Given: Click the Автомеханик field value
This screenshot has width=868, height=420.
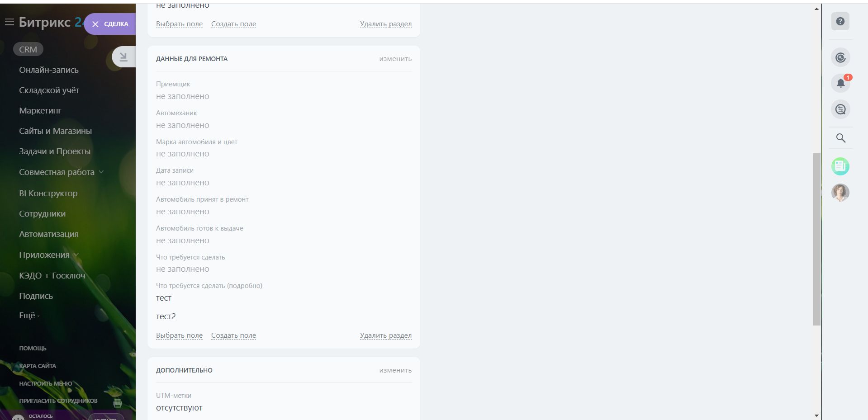Looking at the screenshot, I should pos(183,125).
